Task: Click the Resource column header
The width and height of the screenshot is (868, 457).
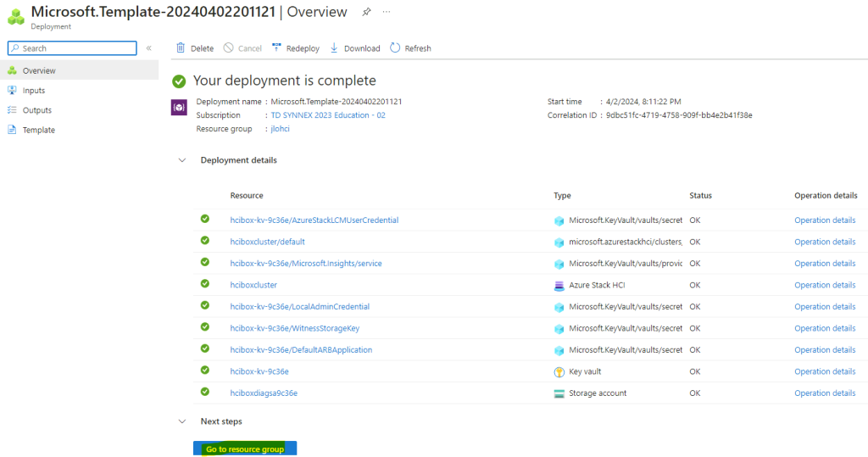Action: click(247, 196)
